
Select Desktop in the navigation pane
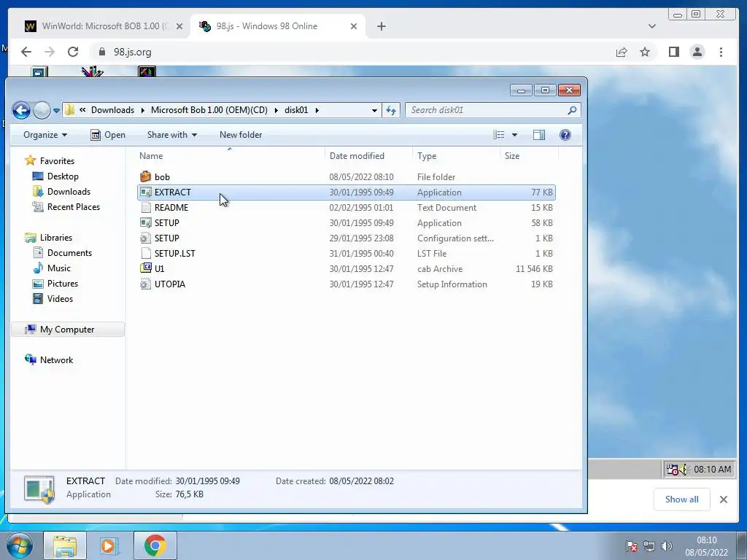coord(63,176)
